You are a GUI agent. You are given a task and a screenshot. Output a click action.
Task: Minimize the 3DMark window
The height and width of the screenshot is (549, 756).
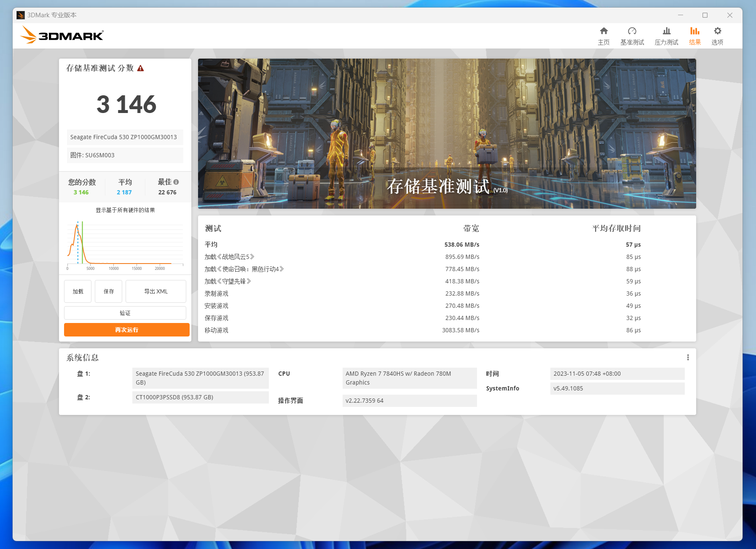pyautogui.click(x=680, y=15)
